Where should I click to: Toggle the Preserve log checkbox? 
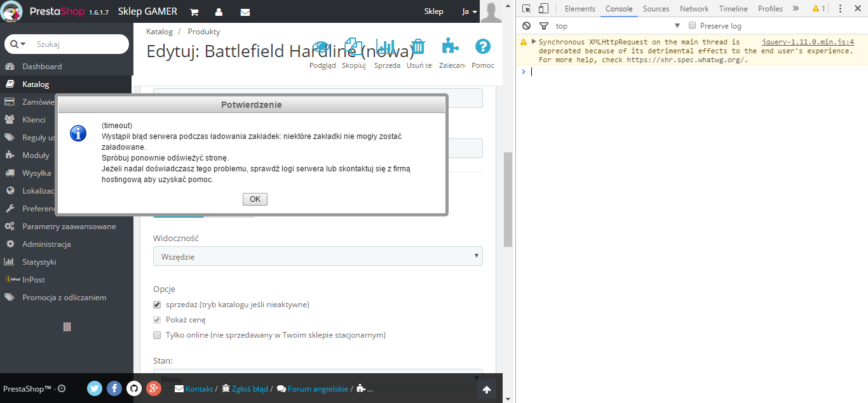coord(693,26)
